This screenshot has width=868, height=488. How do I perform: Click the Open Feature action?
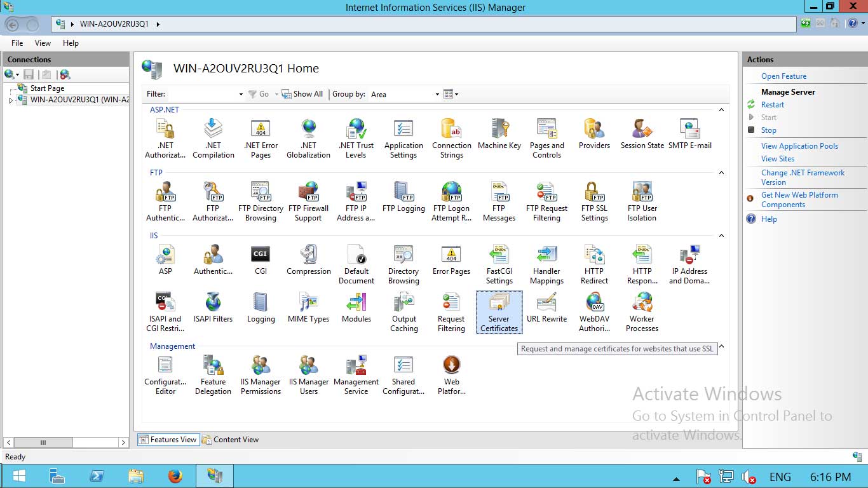tap(783, 76)
